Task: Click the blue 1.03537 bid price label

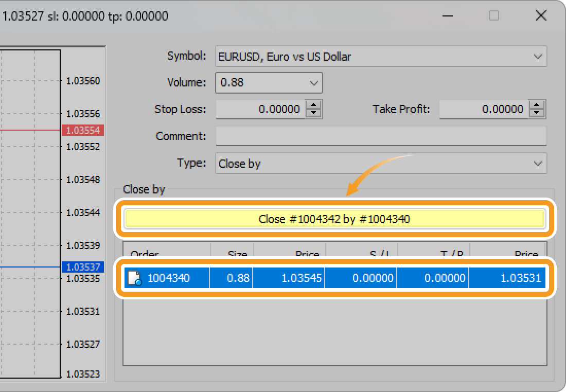Action: [x=83, y=267]
